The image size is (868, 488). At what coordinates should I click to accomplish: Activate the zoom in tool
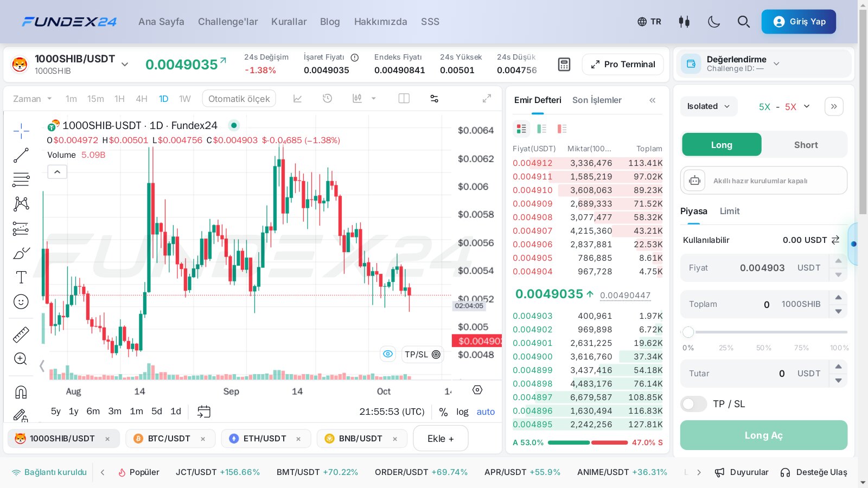tap(21, 359)
